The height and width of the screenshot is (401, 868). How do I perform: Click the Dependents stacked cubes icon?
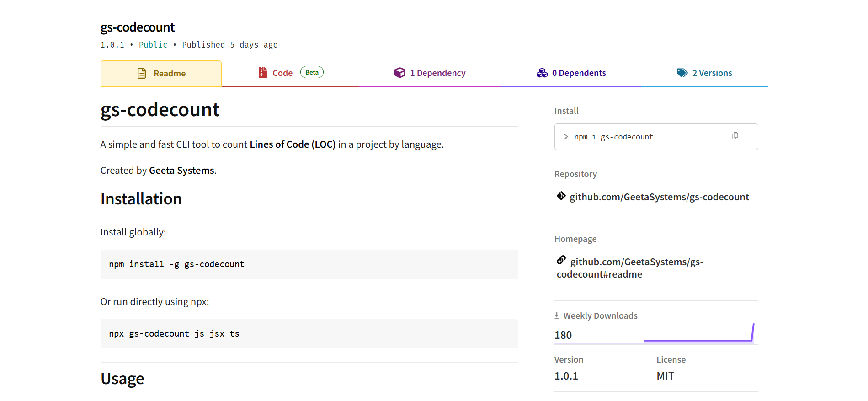coord(542,73)
